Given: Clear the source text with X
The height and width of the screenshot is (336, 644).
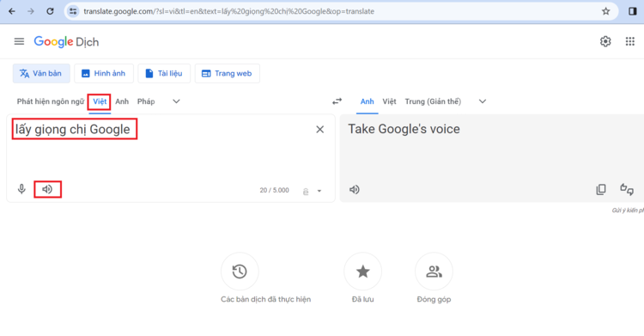Looking at the screenshot, I should pos(320,130).
